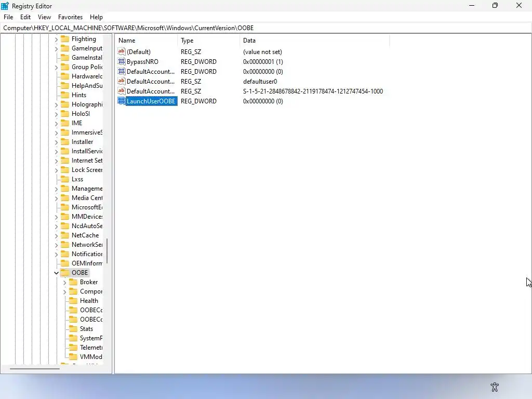
Task: Select the Stats subkey
Action: 86,329
